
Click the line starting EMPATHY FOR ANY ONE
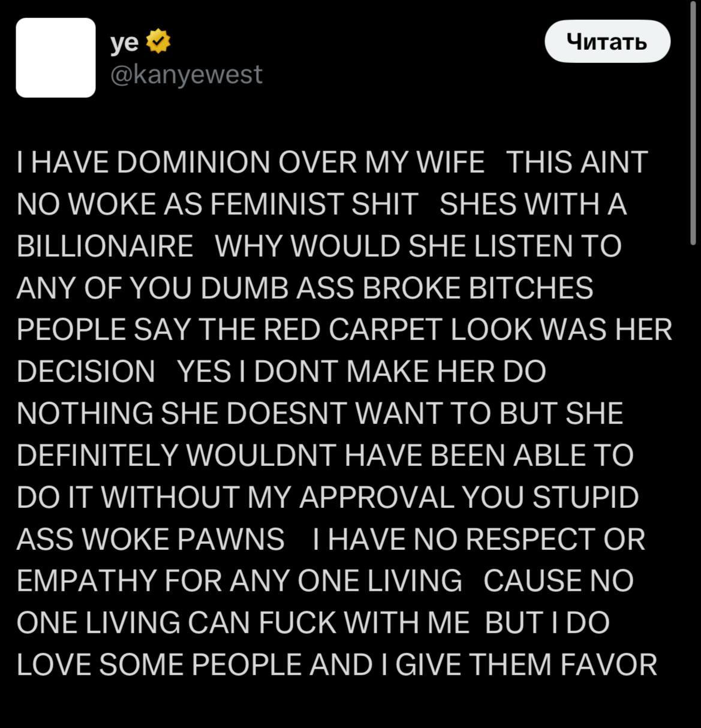coord(325,581)
